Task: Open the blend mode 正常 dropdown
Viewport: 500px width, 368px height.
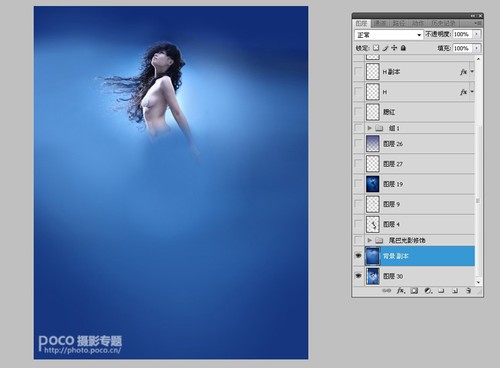Action: tap(389, 35)
